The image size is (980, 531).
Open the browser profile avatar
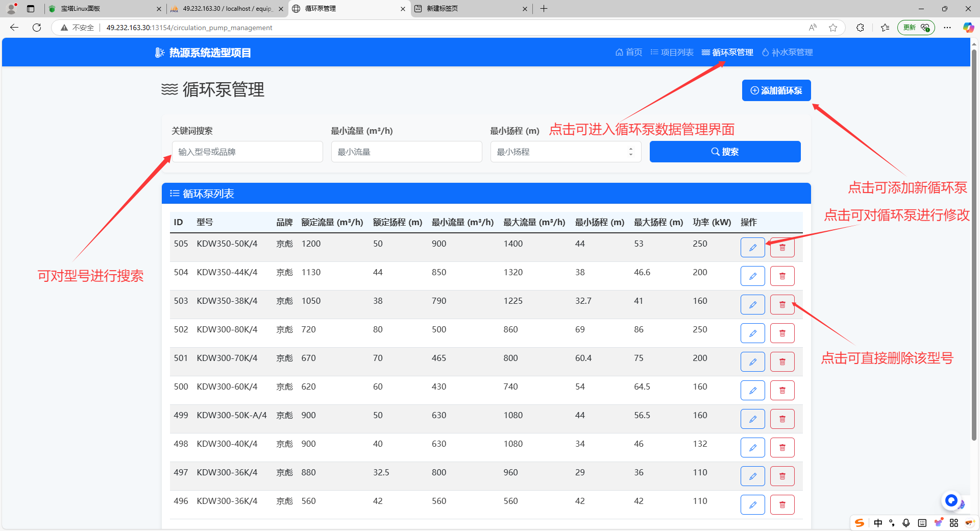tap(11, 8)
